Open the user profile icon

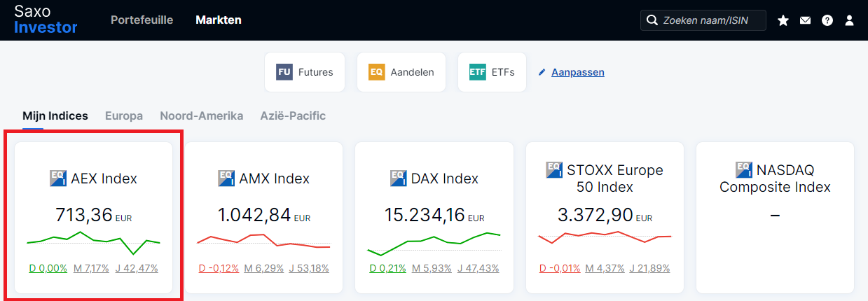tap(849, 20)
